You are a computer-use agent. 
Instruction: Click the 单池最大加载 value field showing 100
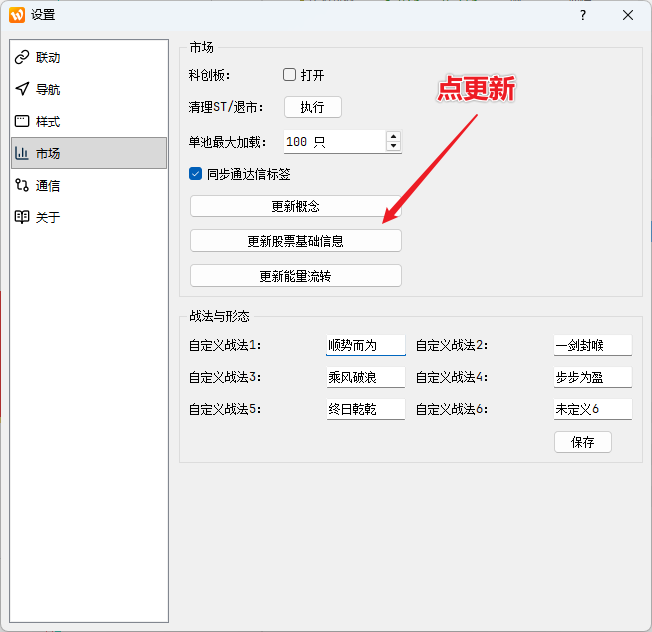[x=335, y=142]
